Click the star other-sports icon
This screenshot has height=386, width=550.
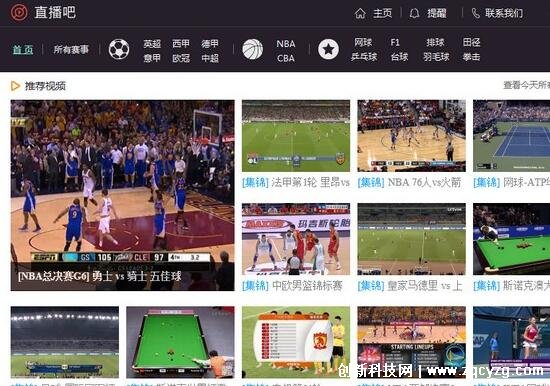[x=328, y=49]
